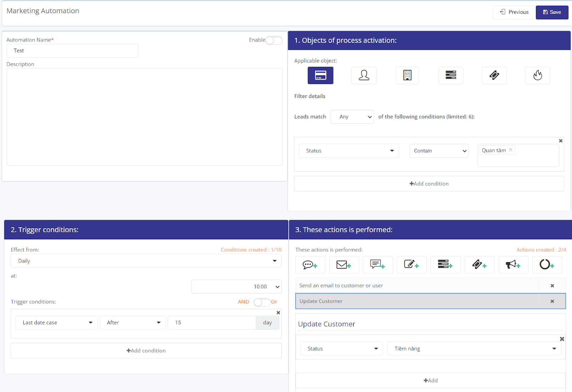Add an edit update action
The height and width of the screenshot is (392, 572).
pyautogui.click(x=412, y=265)
